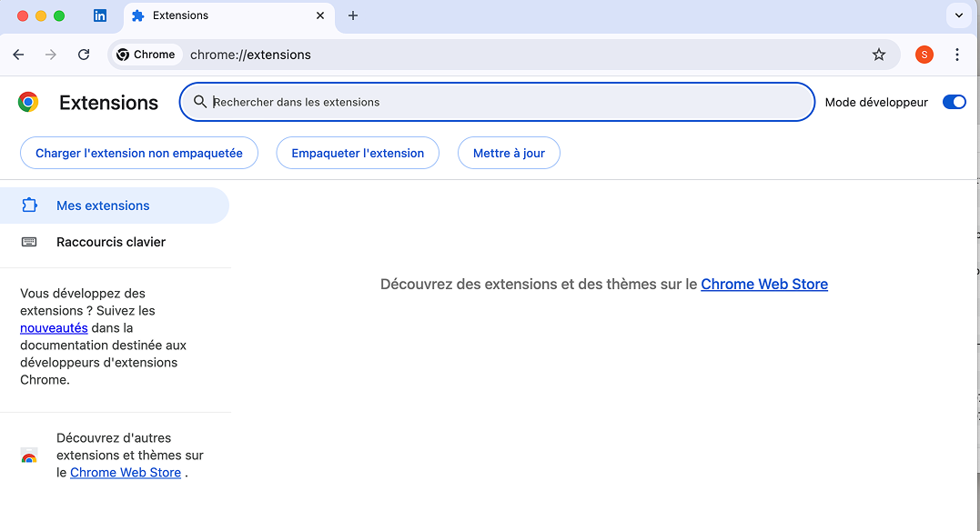
Task: Open the tab search chevron
Action: pos(959,15)
